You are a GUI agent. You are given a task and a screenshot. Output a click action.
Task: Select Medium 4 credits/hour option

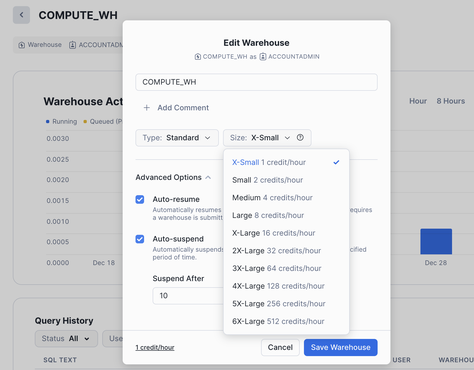click(x=286, y=198)
